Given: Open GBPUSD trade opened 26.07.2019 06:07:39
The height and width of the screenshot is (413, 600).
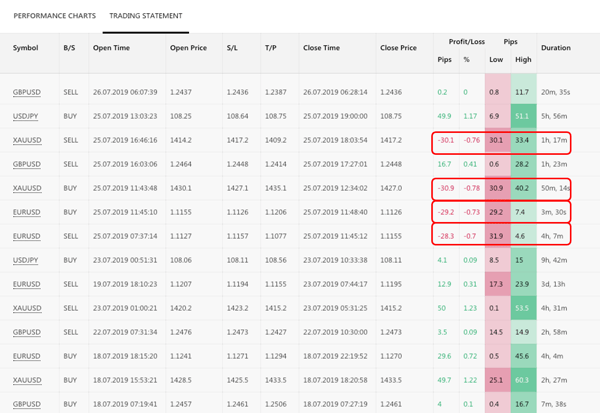Looking at the screenshot, I should [x=28, y=93].
